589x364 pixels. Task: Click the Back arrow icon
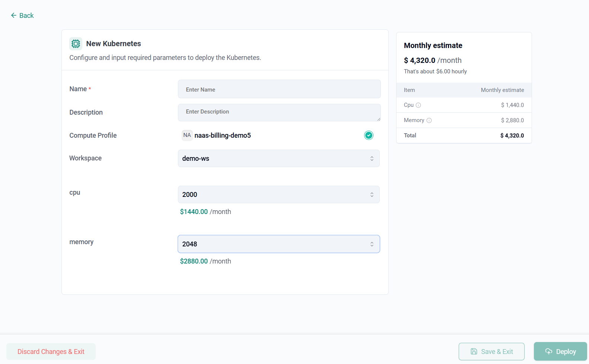point(14,15)
